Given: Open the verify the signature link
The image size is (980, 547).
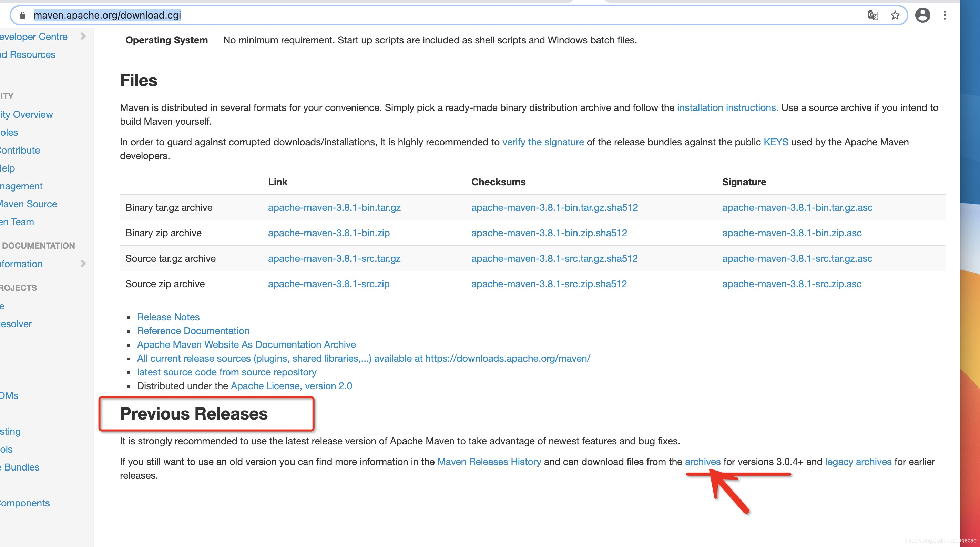Looking at the screenshot, I should [x=543, y=142].
